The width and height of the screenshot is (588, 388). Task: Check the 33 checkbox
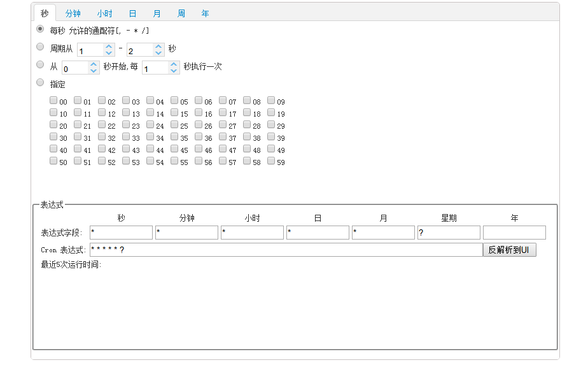(x=126, y=137)
